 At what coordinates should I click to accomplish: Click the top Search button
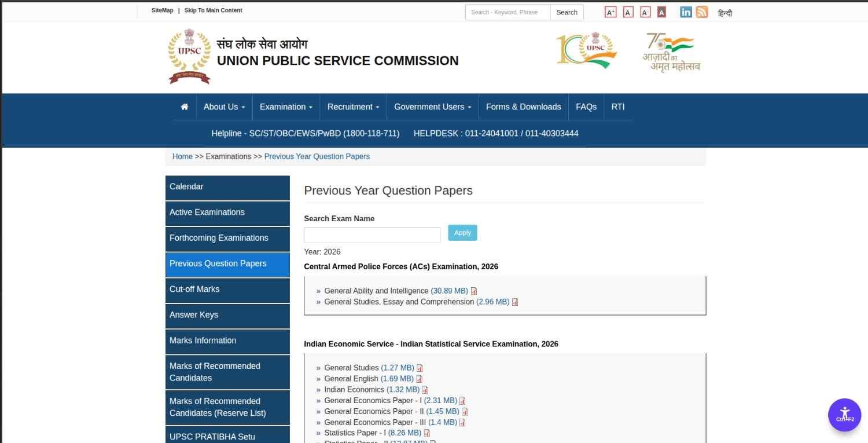(567, 13)
